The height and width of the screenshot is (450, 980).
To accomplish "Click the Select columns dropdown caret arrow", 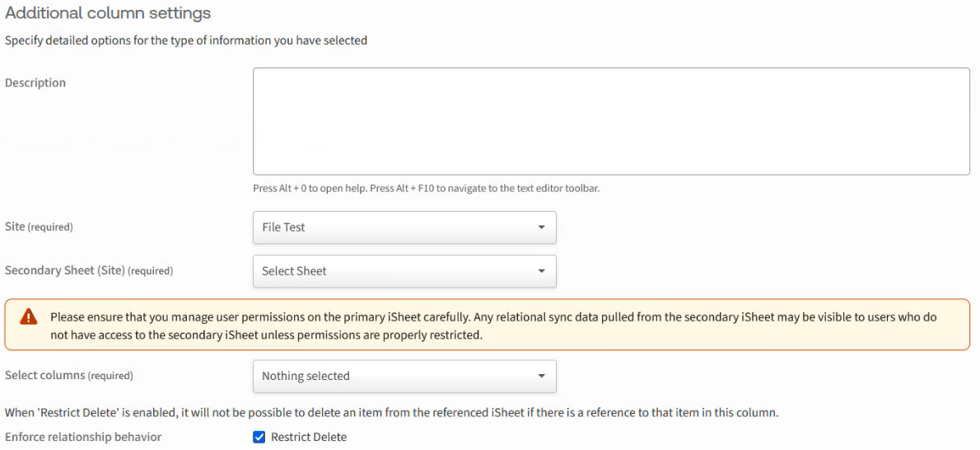I will [x=541, y=376].
